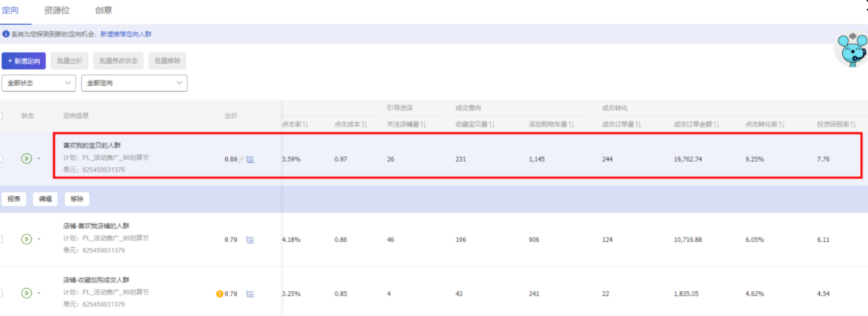Image resolution: width=868 pixels, height=316 pixels.
Task: Open chart icon for 店铺-喜欢我店铺的人群 bid
Action: 250,240
